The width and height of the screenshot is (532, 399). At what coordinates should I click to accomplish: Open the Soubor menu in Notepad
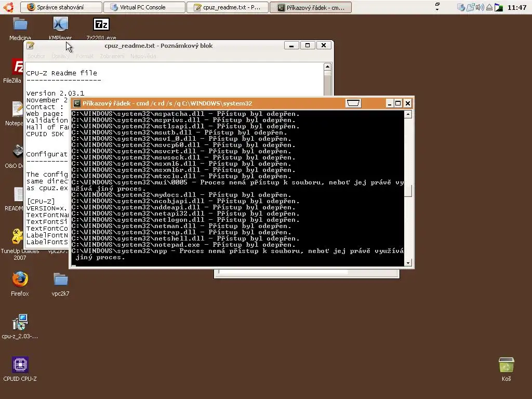click(36, 56)
